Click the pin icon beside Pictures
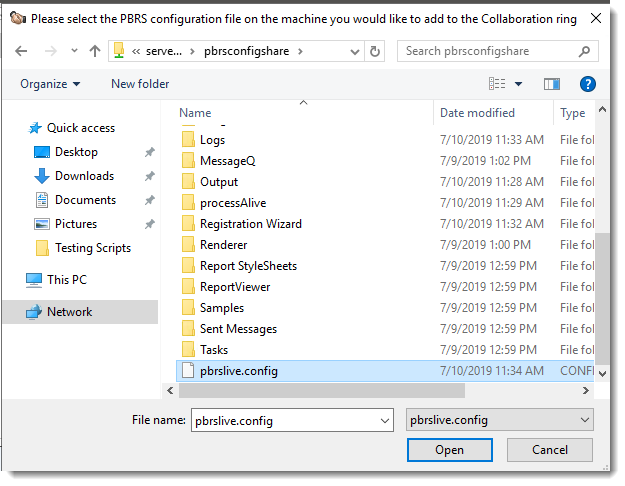The height and width of the screenshot is (486, 625). pyautogui.click(x=149, y=224)
